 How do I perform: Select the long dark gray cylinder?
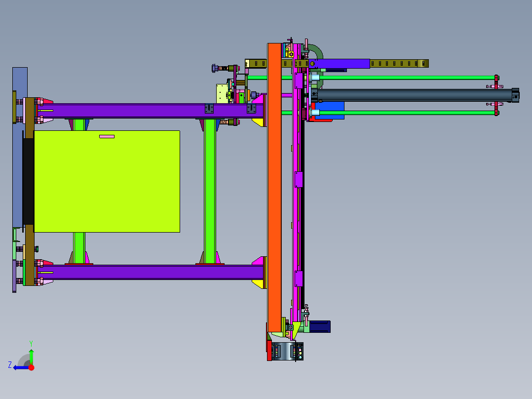[415, 95]
